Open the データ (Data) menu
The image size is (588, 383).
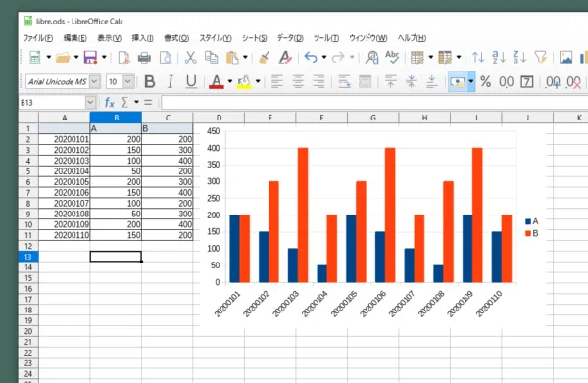(290, 38)
